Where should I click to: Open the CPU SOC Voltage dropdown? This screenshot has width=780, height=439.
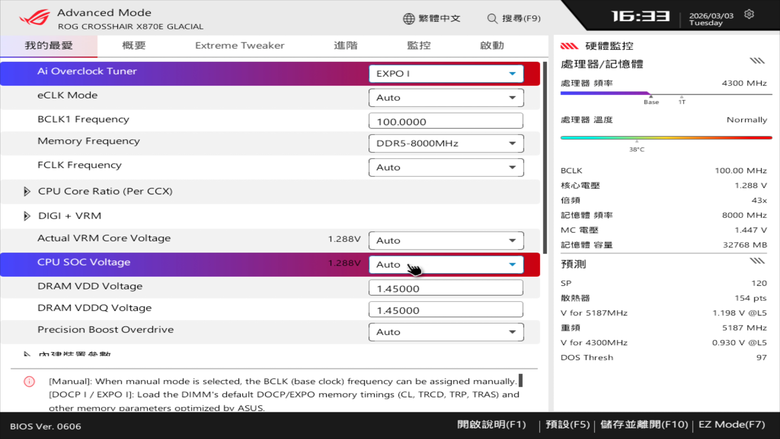tap(446, 264)
